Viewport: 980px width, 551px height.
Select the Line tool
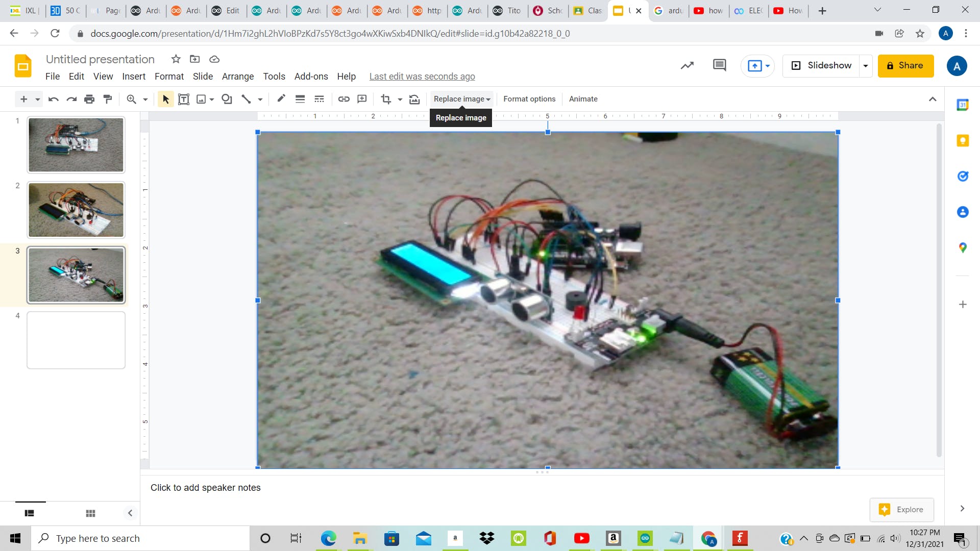pos(246,99)
